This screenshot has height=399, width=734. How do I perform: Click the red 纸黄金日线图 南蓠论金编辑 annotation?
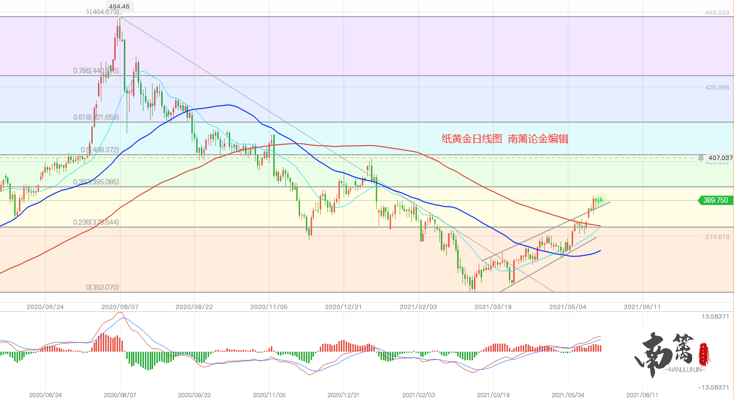[x=505, y=139]
